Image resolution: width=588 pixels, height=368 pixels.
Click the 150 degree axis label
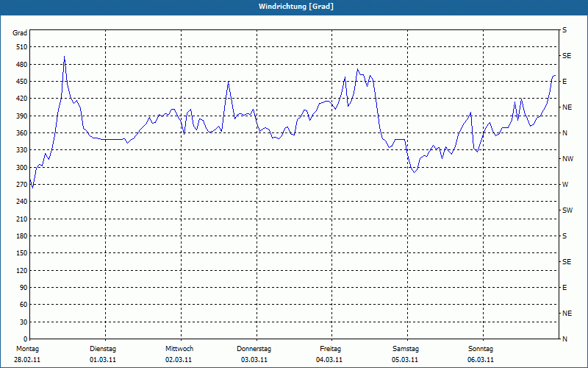22,253
